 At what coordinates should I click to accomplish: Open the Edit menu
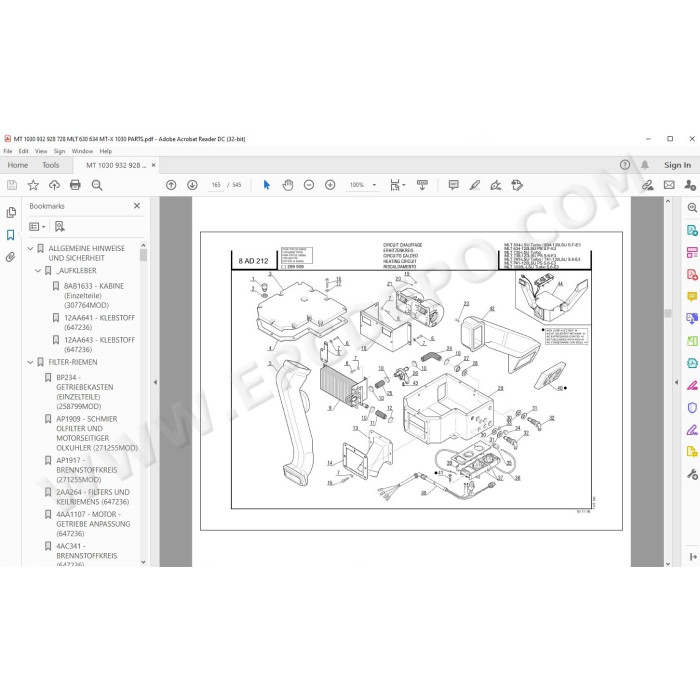[23, 151]
